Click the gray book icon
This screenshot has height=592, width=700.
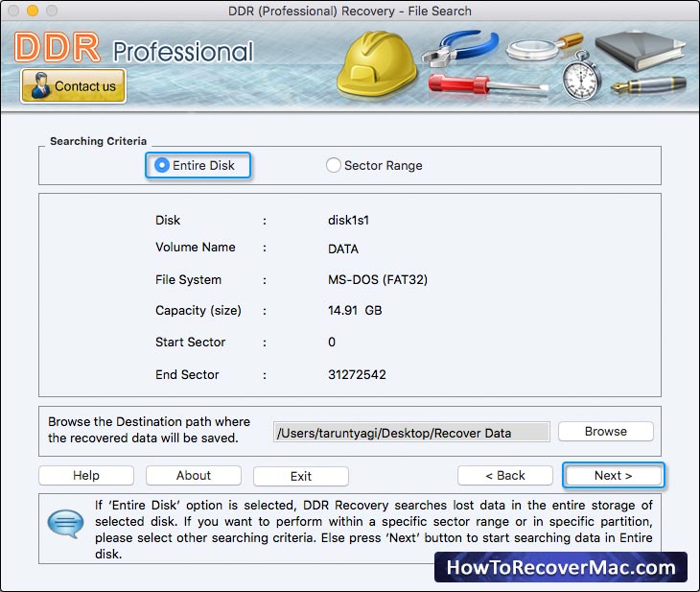(641, 50)
